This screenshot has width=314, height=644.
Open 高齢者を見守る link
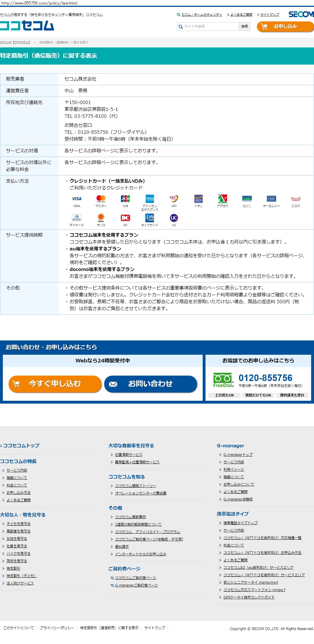tap(18, 531)
